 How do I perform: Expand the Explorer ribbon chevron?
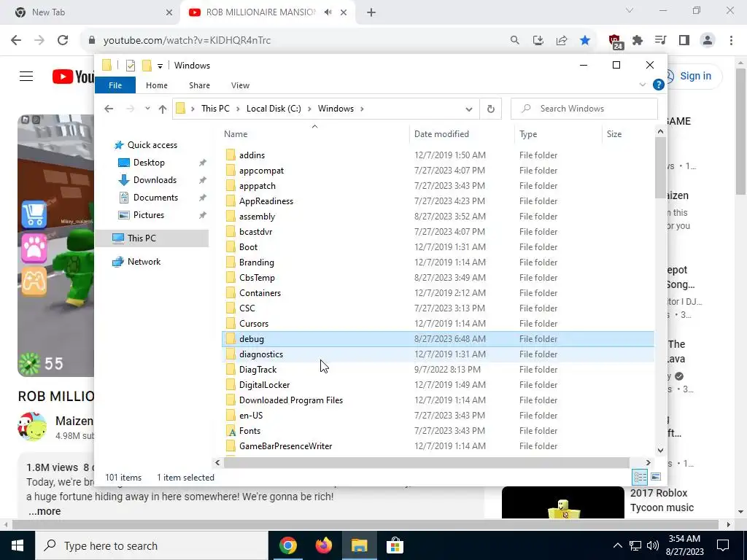point(642,85)
